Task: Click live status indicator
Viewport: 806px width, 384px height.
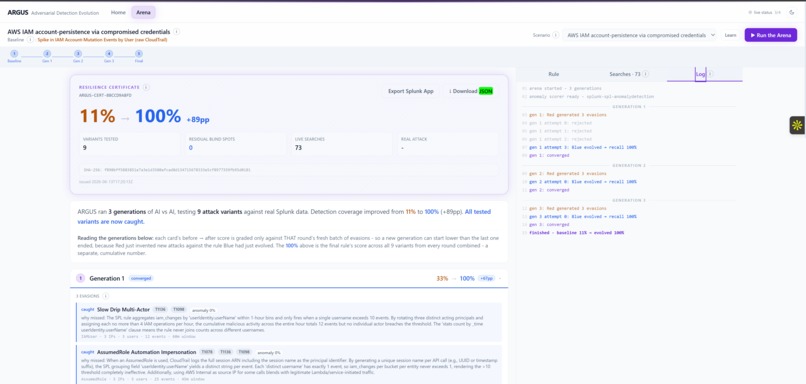Action: [x=763, y=12]
